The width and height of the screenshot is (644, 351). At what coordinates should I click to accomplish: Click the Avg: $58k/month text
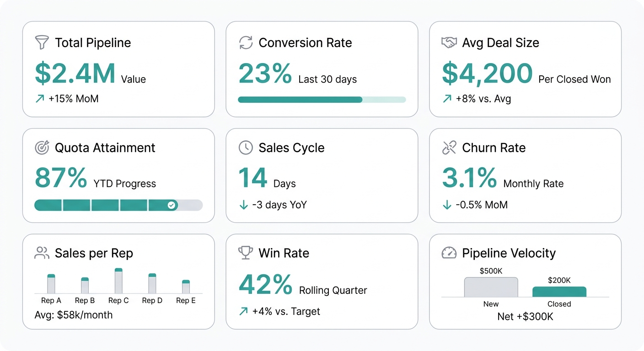tap(73, 315)
